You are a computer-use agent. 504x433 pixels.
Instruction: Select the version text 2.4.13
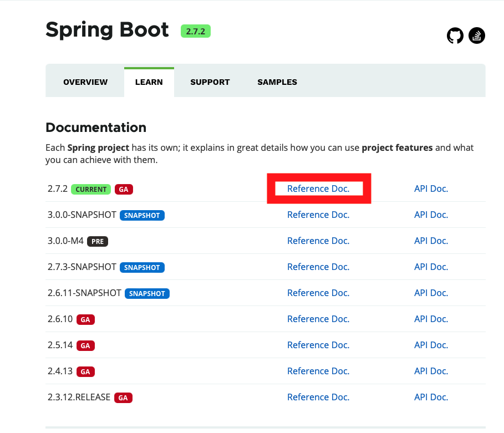[60, 371]
